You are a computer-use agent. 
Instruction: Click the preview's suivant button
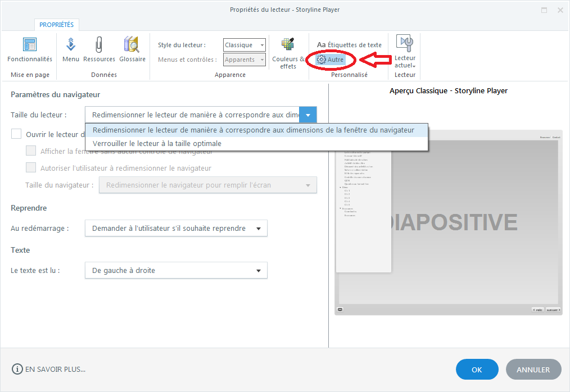(x=553, y=310)
